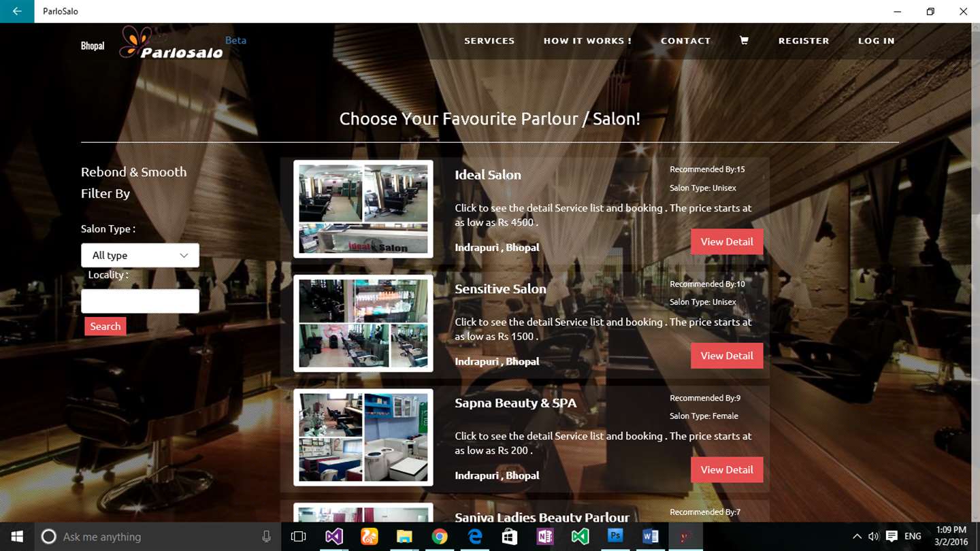Open Photoshop from taskbar
The width and height of the screenshot is (980, 551).
615,537
